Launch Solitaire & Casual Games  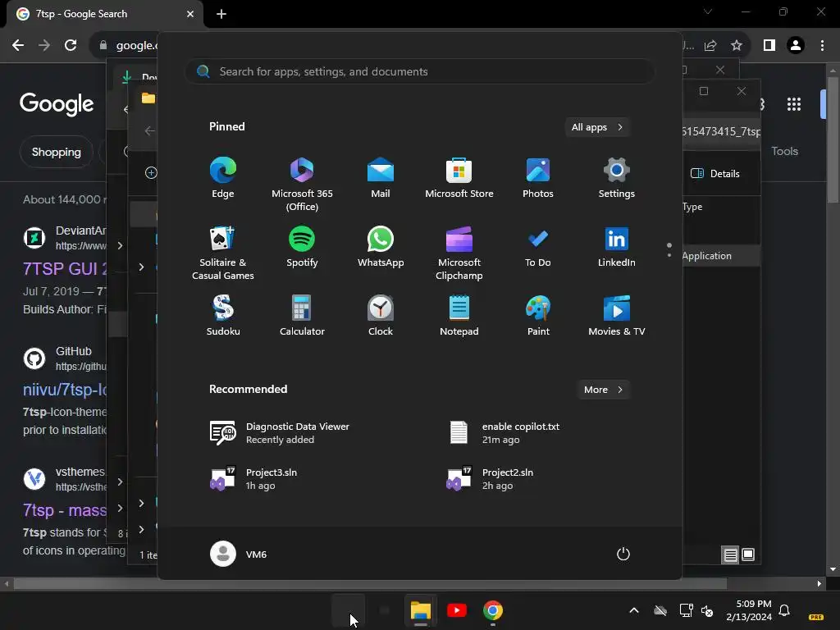coord(223,253)
